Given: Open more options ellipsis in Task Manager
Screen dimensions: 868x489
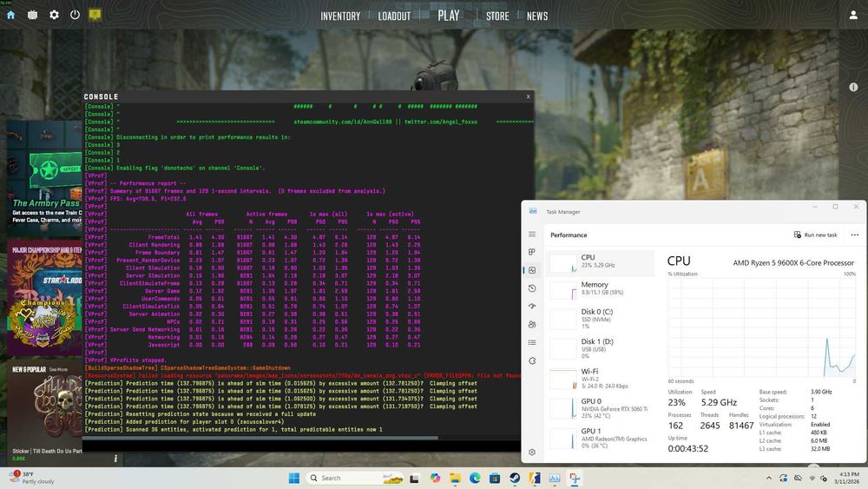Looking at the screenshot, I should click(855, 235).
